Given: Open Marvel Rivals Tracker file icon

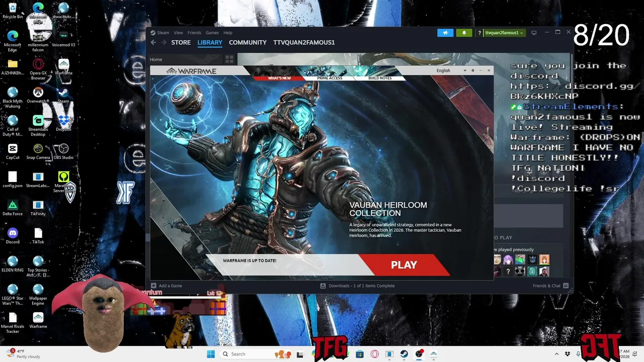Looking at the screenshot, I should (13, 323).
